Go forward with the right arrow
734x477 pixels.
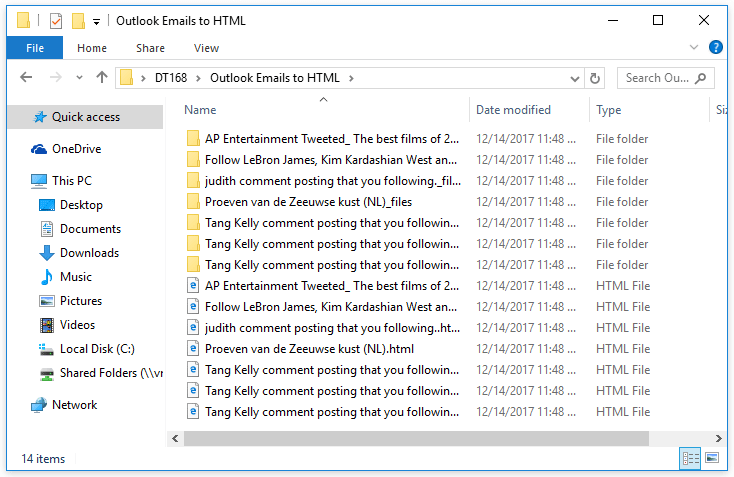(x=55, y=77)
